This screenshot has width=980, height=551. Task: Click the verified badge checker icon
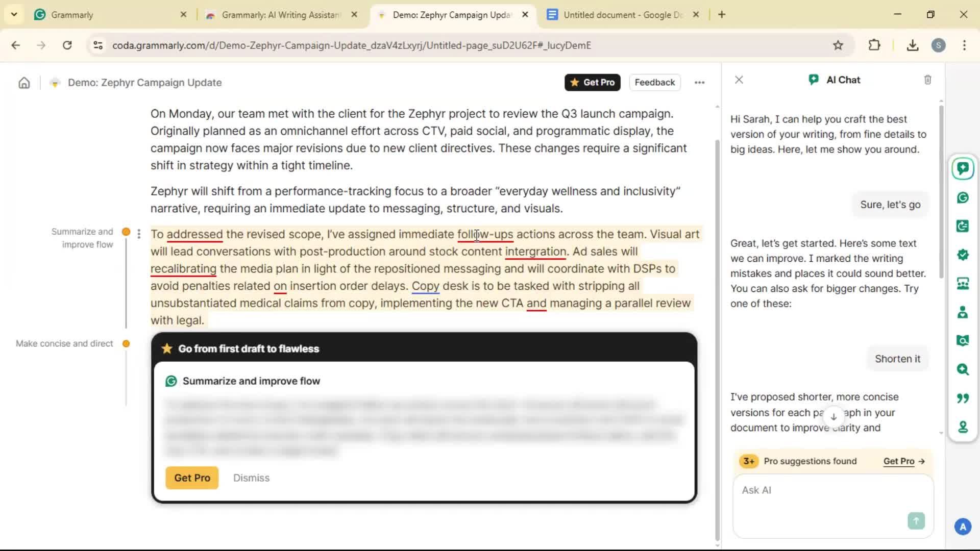[963, 255]
